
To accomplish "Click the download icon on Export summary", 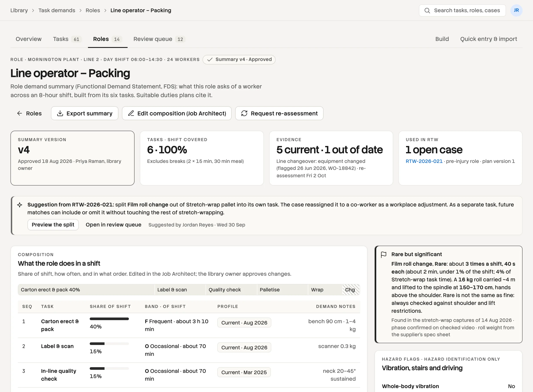I will coord(60,113).
